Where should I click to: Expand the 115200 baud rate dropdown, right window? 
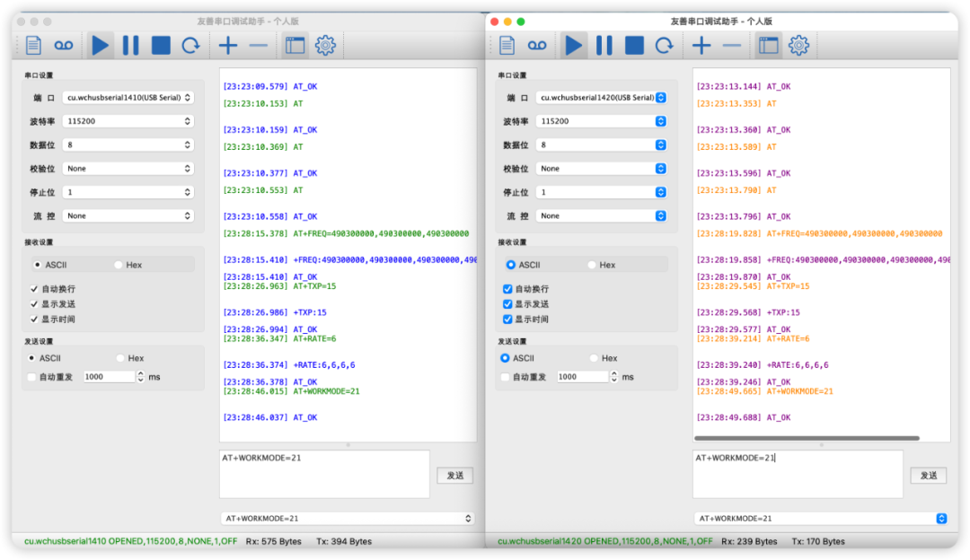click(x=601, y=121)
